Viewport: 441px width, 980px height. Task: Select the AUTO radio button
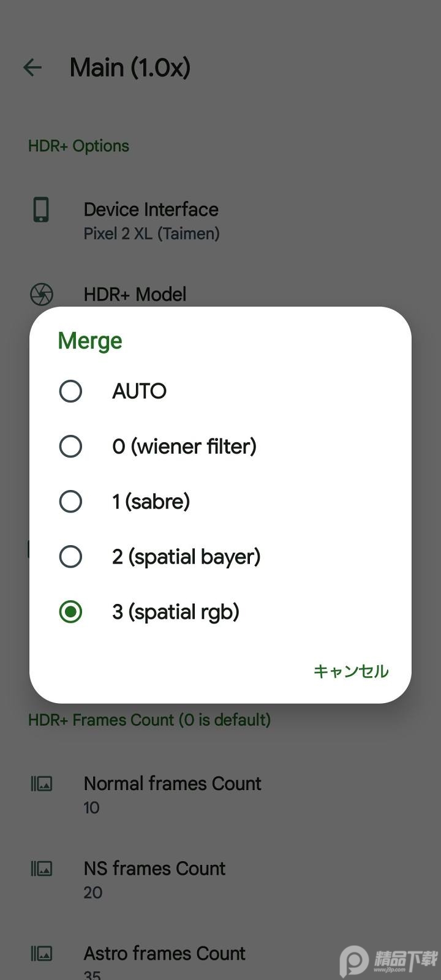(x=70, y=391)
